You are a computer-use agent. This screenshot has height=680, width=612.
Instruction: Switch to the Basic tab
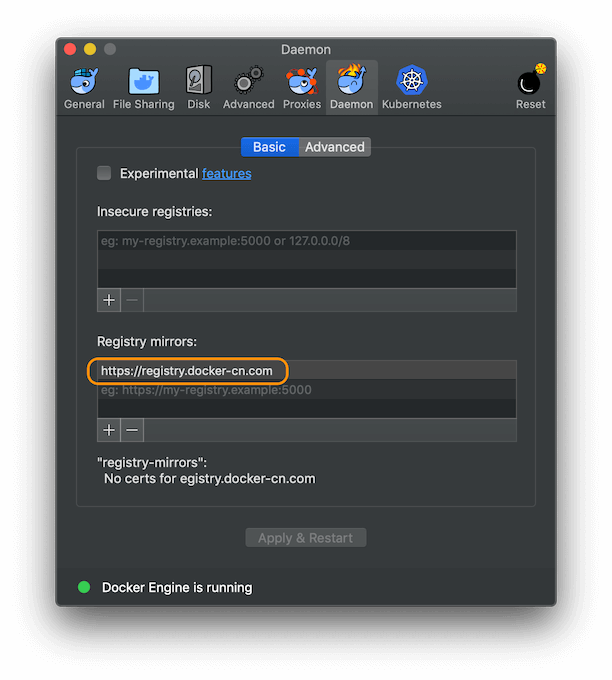pos(269,147)
